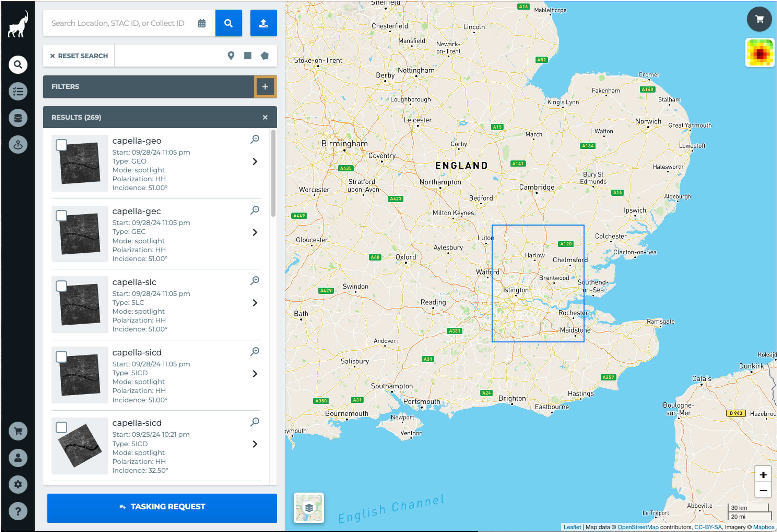Open the map cart button top right
The height and width of the screenshot is (532, 777).
click(x=759, y=19)
